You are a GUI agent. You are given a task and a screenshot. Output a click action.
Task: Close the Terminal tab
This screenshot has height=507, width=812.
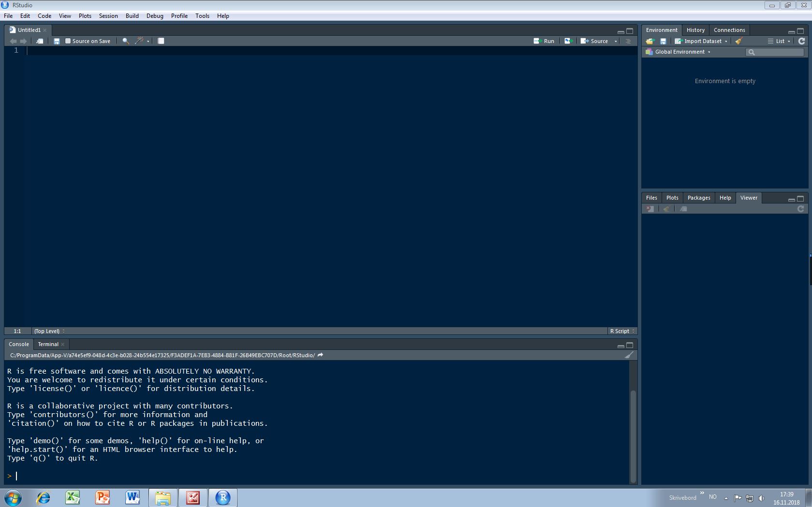(x=63, y=345)
